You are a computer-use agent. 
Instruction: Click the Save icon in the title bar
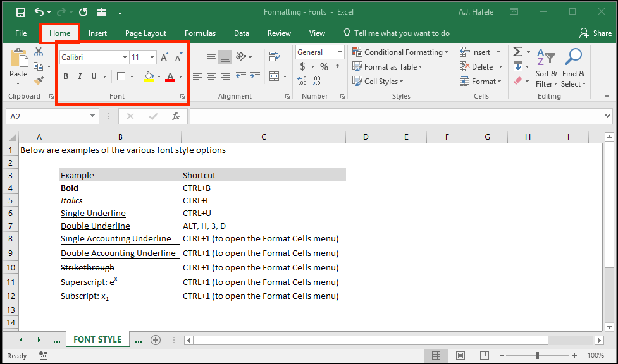click(x=20, y=12)
